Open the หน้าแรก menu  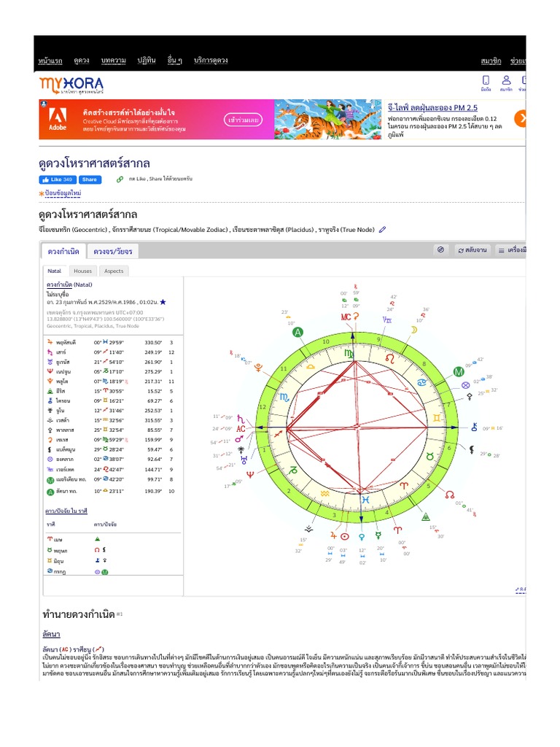pyautogui.click(x=50, y=61)
